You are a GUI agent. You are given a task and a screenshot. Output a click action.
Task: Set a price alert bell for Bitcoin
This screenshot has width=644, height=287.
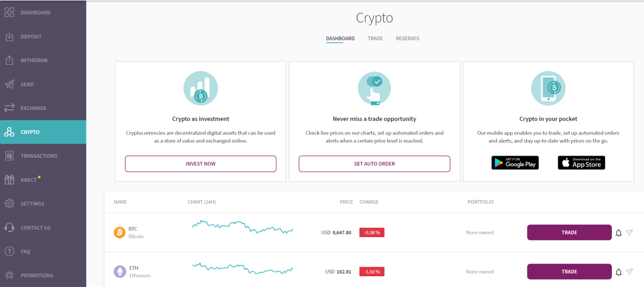tap(618, 233)
